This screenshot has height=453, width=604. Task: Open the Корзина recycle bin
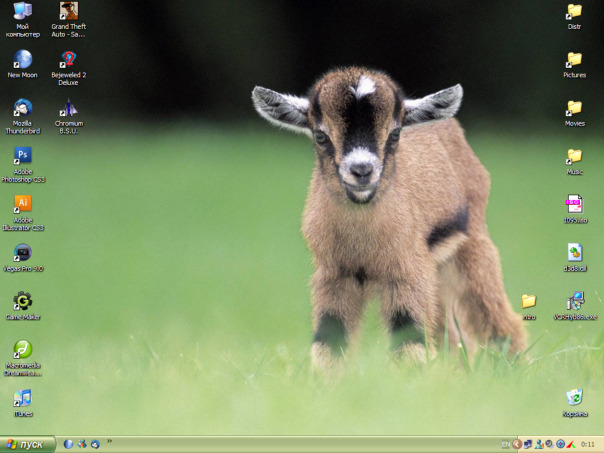point(574,398)
